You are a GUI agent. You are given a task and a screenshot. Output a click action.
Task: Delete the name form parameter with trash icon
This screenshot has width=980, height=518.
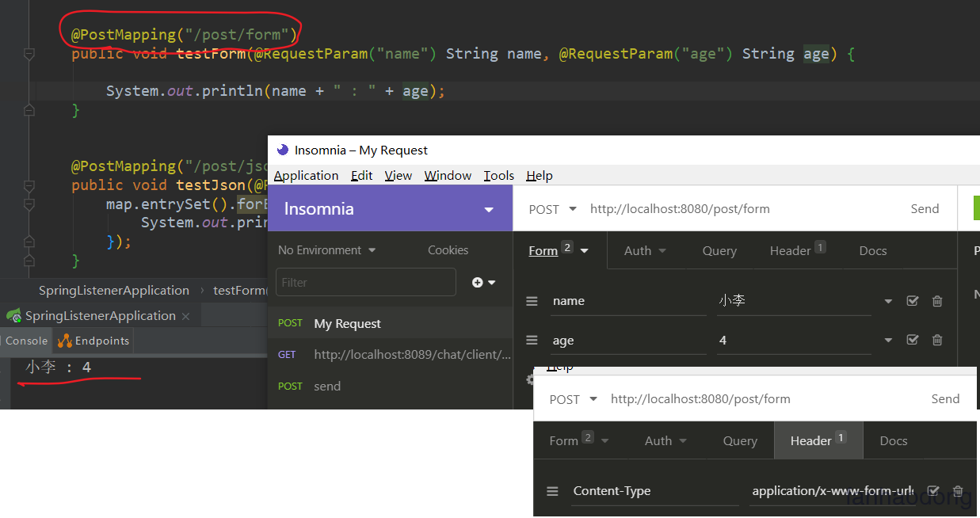click(937, 301)
